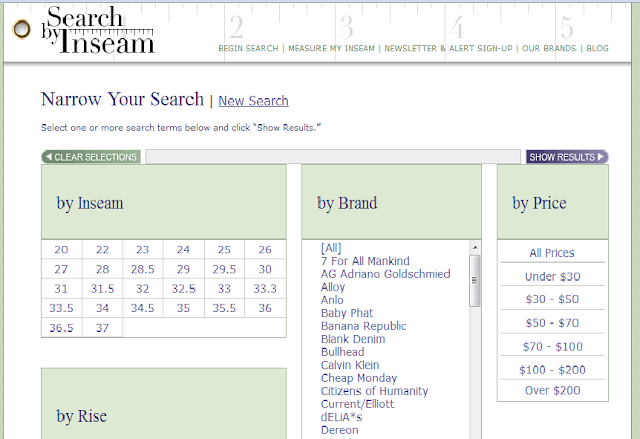Open the Our Brands page

pos(549,48)
